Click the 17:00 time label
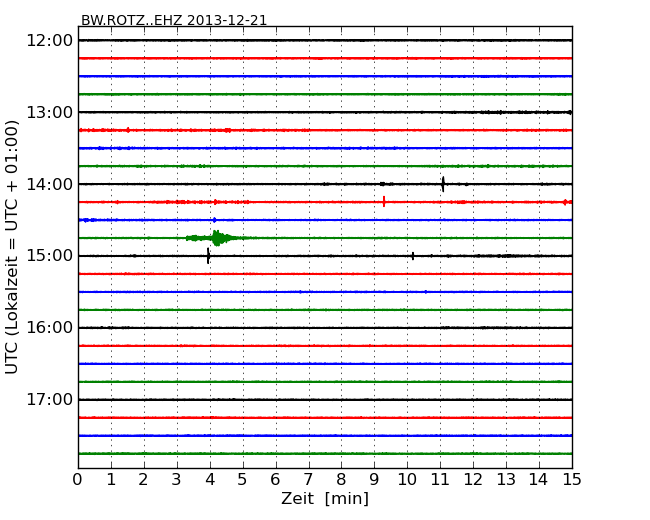Image resolution: width=650 pixels, height=520 pixels. click(x=49, y=400)
